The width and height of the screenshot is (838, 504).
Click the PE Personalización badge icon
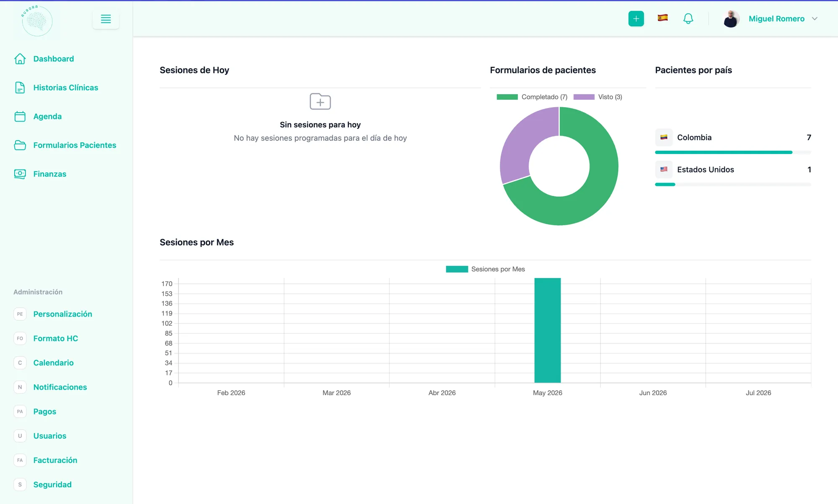[20, 314]
